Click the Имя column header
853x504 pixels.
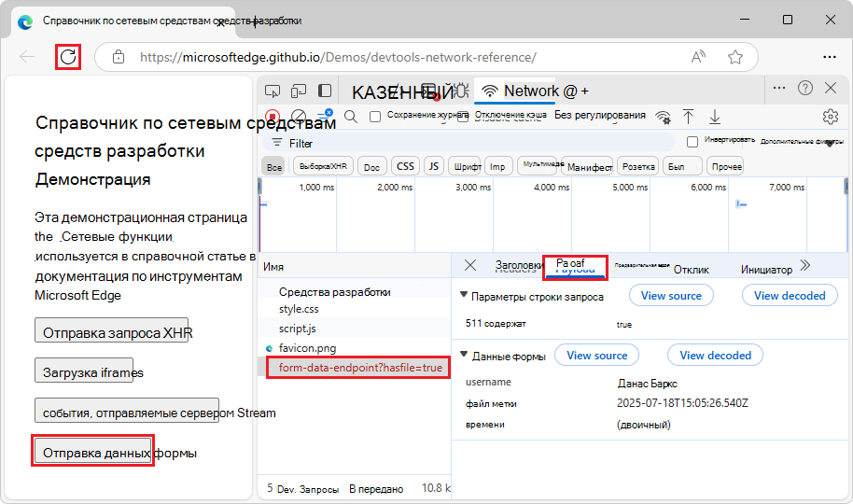(x=354, y=267)
